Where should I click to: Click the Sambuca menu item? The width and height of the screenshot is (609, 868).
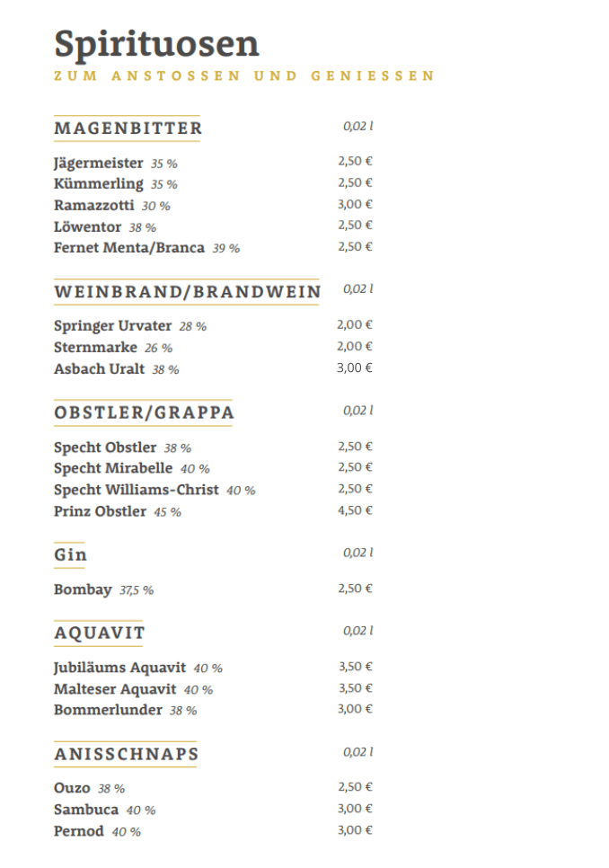86,810
